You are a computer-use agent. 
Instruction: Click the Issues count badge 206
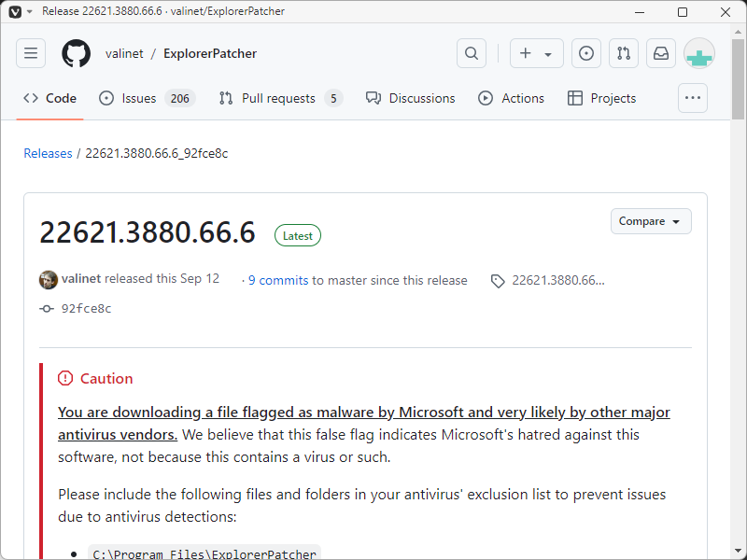point(180,99)
